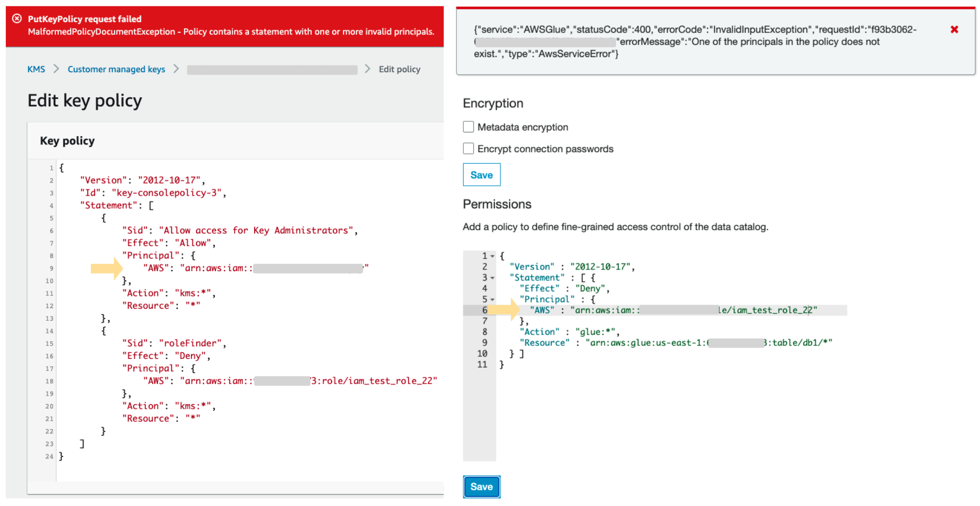Collapse the Statement fold arrow on line 3
The width and height of the screenshot is (980, 506).
[x=493, y=278]
